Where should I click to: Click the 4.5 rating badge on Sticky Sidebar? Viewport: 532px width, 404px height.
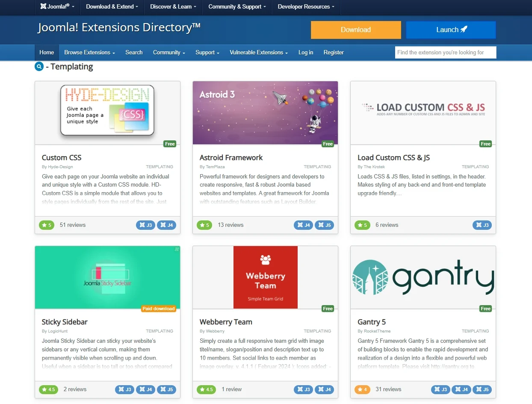click(48, 389)
